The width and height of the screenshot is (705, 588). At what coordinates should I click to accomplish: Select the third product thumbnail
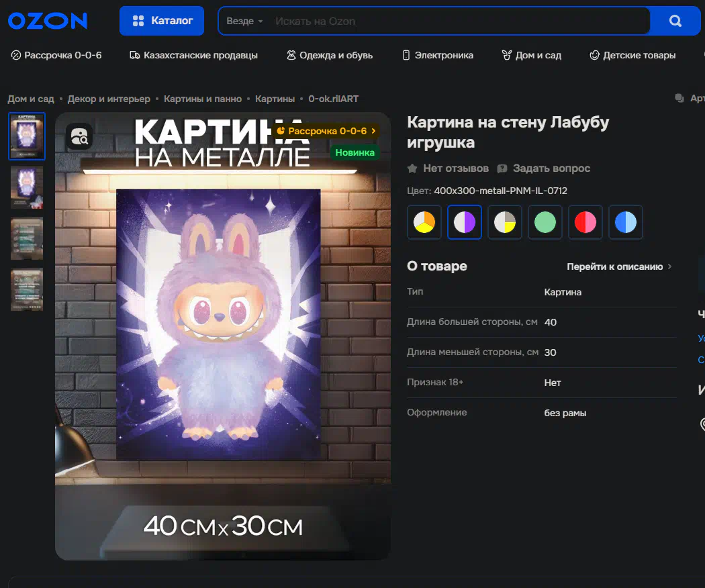coord(27,239)
